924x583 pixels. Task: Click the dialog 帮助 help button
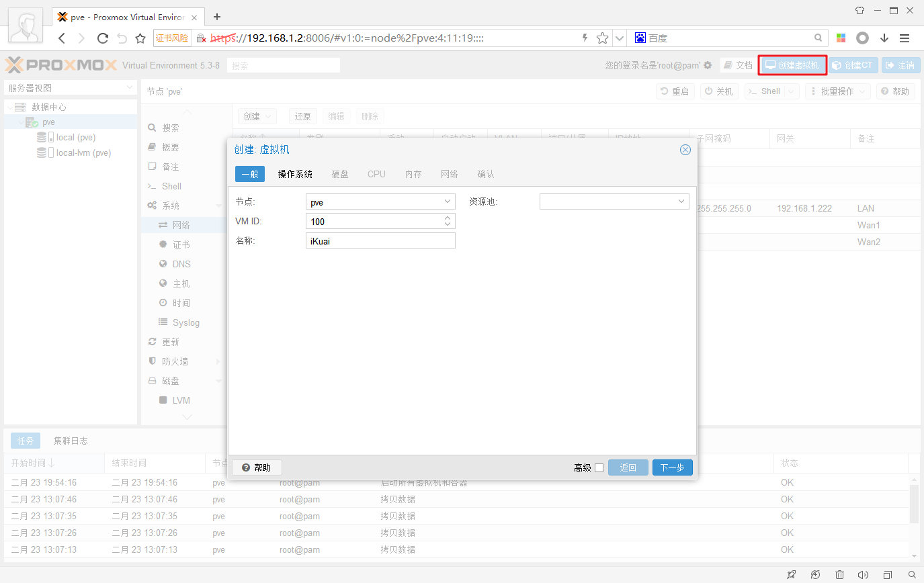point(257,467)
